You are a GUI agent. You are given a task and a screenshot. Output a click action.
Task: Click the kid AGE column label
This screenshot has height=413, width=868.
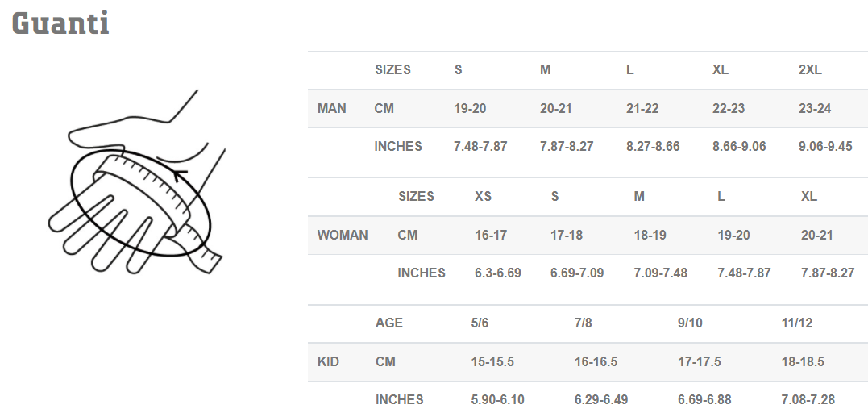[389, 323]
